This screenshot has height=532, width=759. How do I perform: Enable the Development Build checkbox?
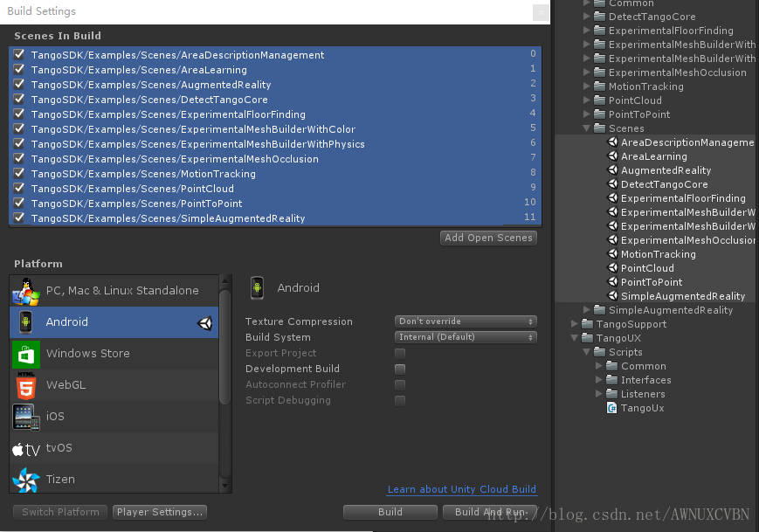(x=400, y=370)
